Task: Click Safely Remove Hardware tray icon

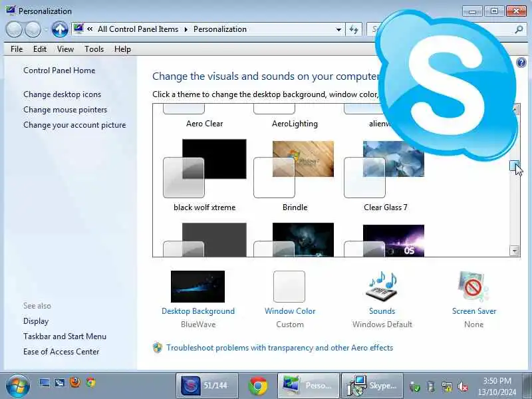Action: (431, 386)
